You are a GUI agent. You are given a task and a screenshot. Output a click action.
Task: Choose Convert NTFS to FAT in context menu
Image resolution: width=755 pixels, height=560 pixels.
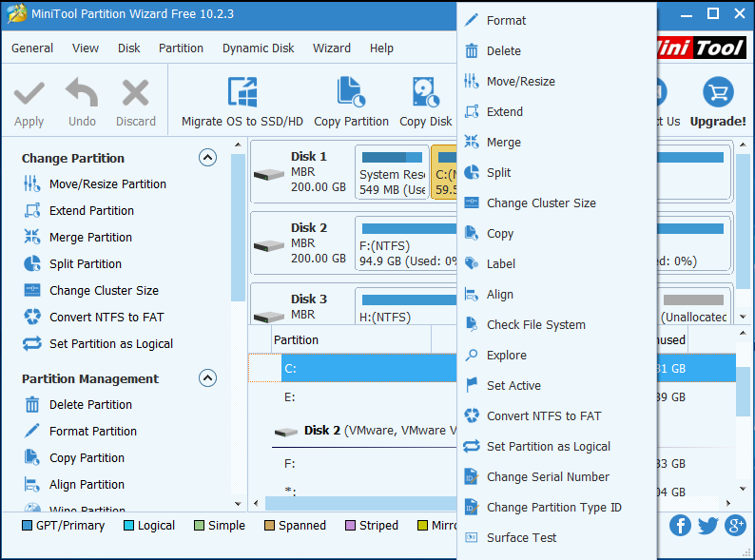556,416
